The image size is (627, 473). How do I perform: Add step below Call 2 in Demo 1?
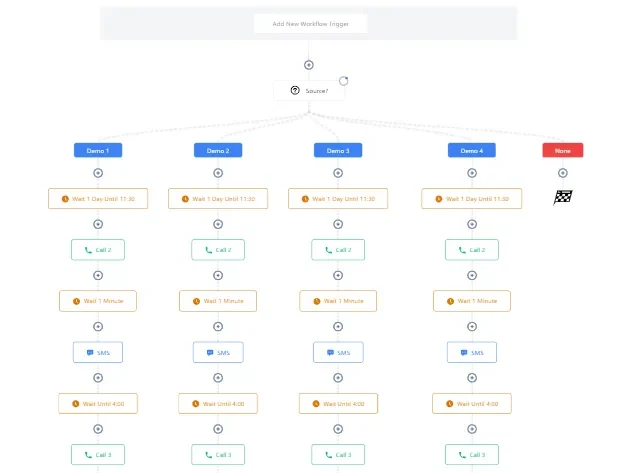pos(98,275)
